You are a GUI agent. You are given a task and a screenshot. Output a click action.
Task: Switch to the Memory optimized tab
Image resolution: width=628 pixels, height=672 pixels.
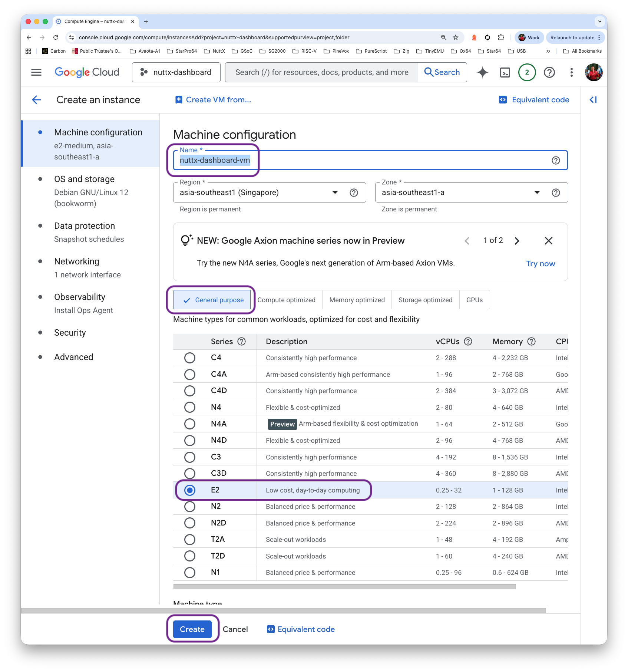(x=357, y=300)
